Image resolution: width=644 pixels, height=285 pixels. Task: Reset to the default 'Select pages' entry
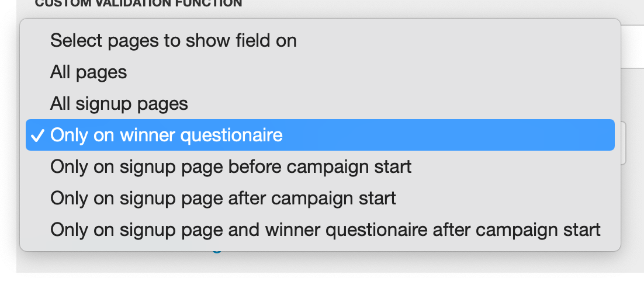point(173,41)
